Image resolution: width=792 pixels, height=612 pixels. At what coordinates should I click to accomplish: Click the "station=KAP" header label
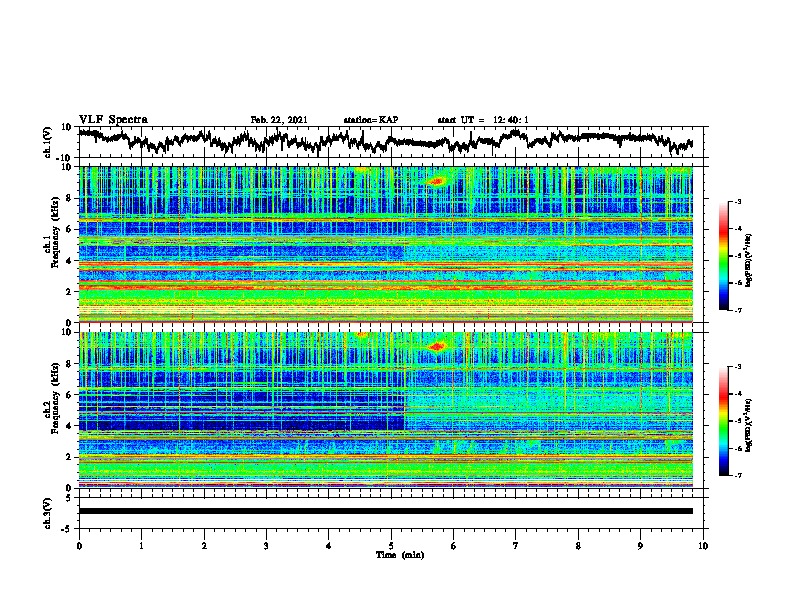371,120
